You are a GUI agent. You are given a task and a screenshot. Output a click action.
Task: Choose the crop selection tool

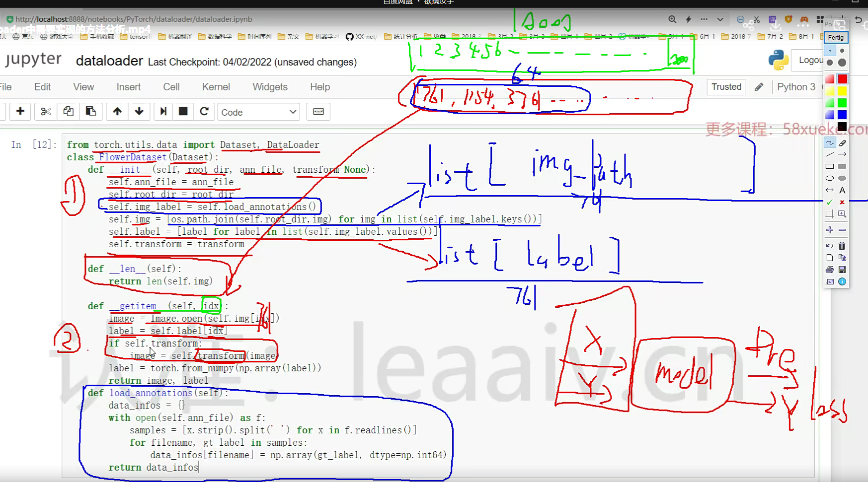coord(830,214)
